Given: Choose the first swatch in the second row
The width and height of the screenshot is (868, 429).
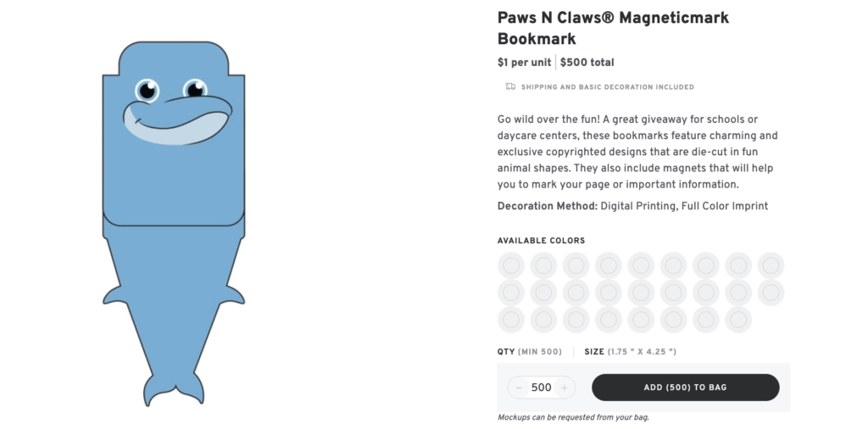Looking at the screenshot, I should 510,293.
